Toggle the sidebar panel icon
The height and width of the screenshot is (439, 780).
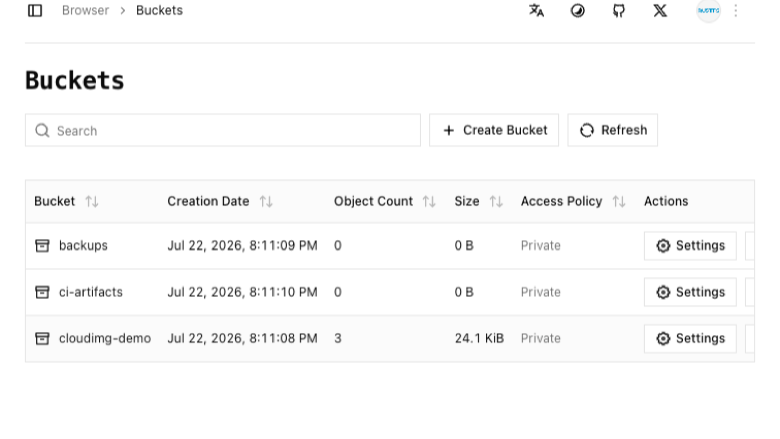[x=35, y=10]
